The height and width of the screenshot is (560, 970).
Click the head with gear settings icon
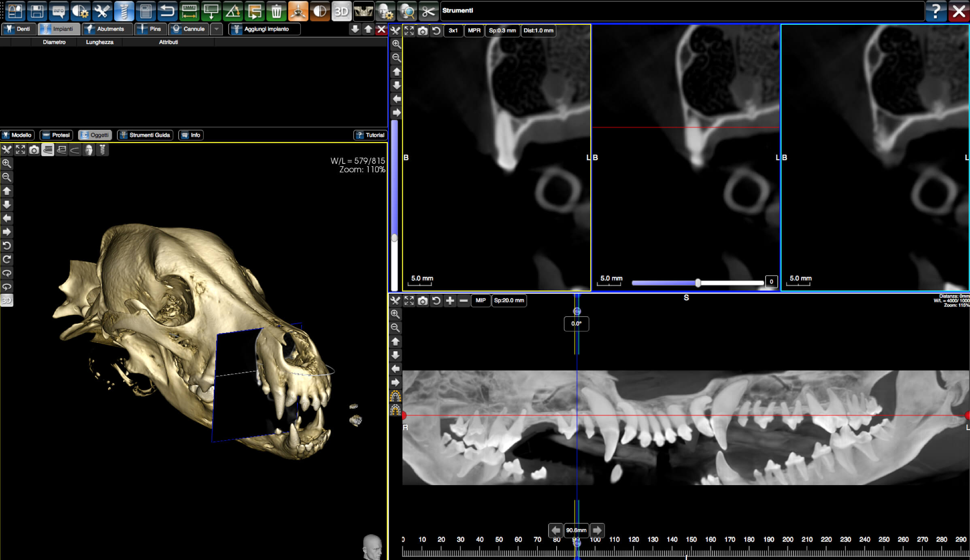pyautogui.click(x=385, y=11)
